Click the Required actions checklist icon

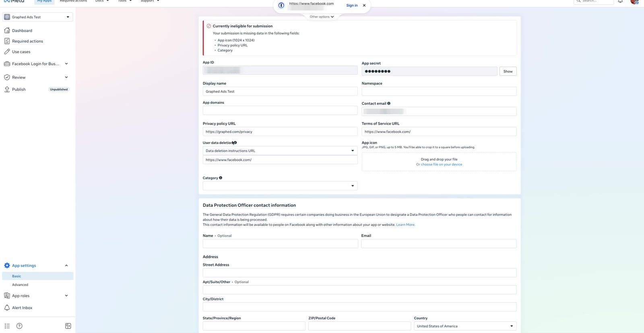tap(7, 41)
